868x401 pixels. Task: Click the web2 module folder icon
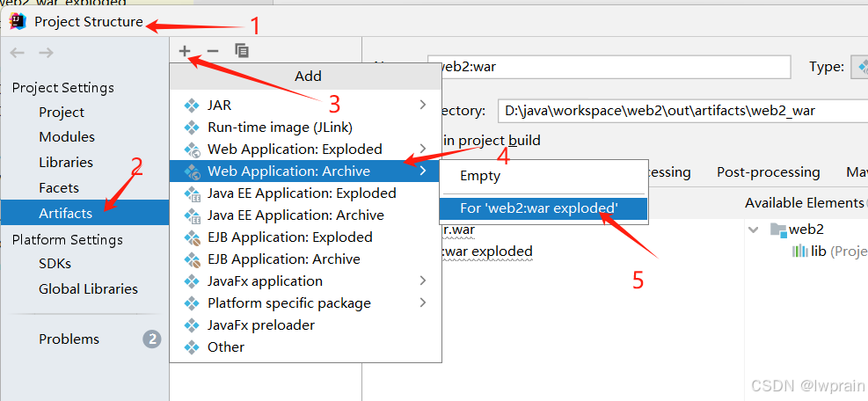[778, 229]
